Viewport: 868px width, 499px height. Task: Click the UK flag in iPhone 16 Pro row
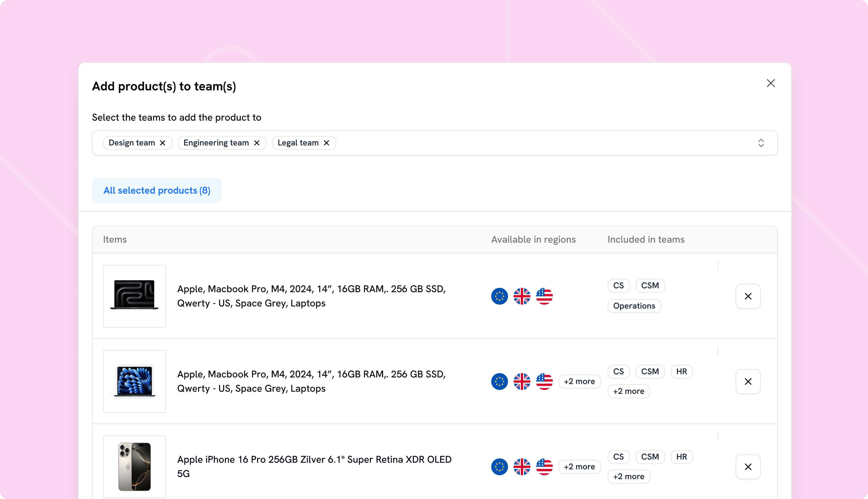tap(522, 467)
